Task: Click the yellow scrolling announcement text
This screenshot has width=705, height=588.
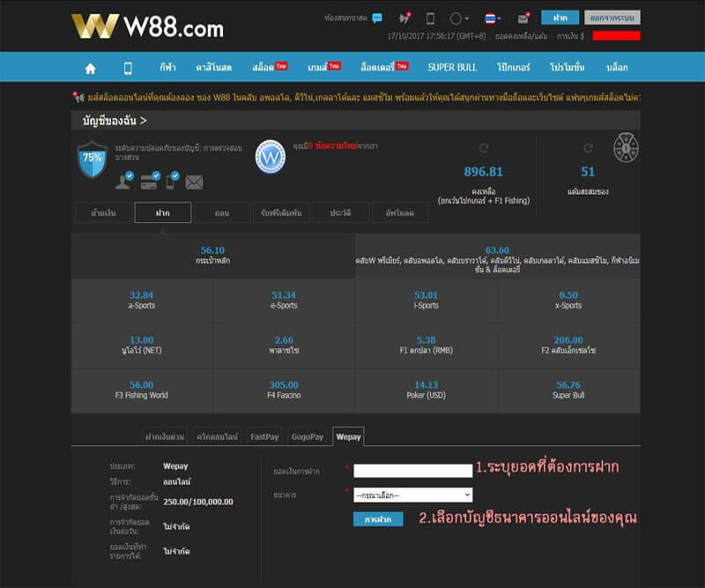Action: click(363, 97)
